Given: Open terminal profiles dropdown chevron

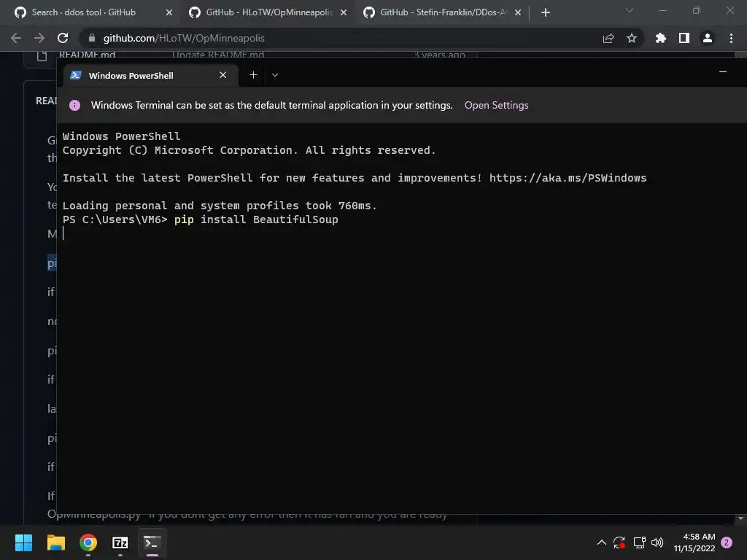Looking at the screenshot, I should [x=275, y=75].
